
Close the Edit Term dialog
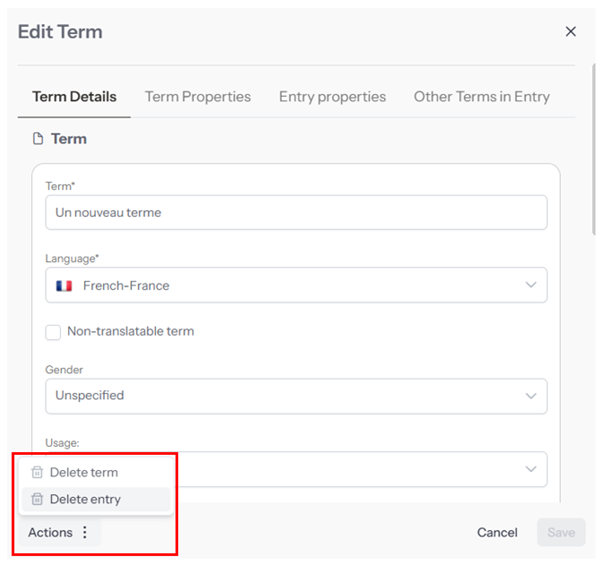(x=570, y=32)
